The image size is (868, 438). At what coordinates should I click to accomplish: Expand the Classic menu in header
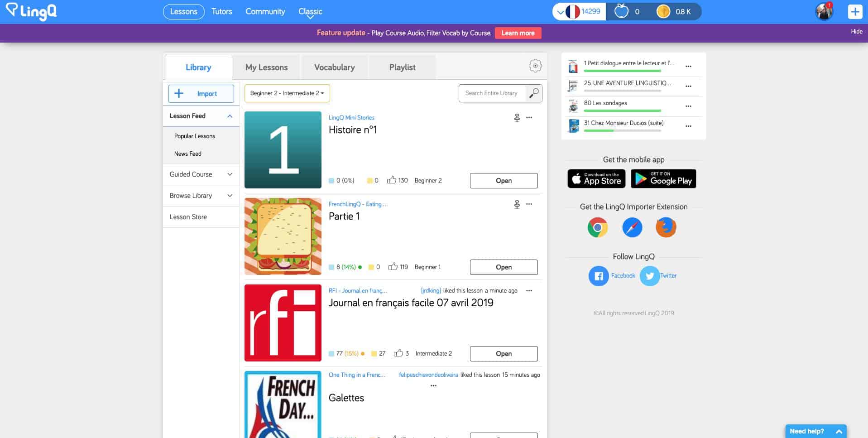310,12
